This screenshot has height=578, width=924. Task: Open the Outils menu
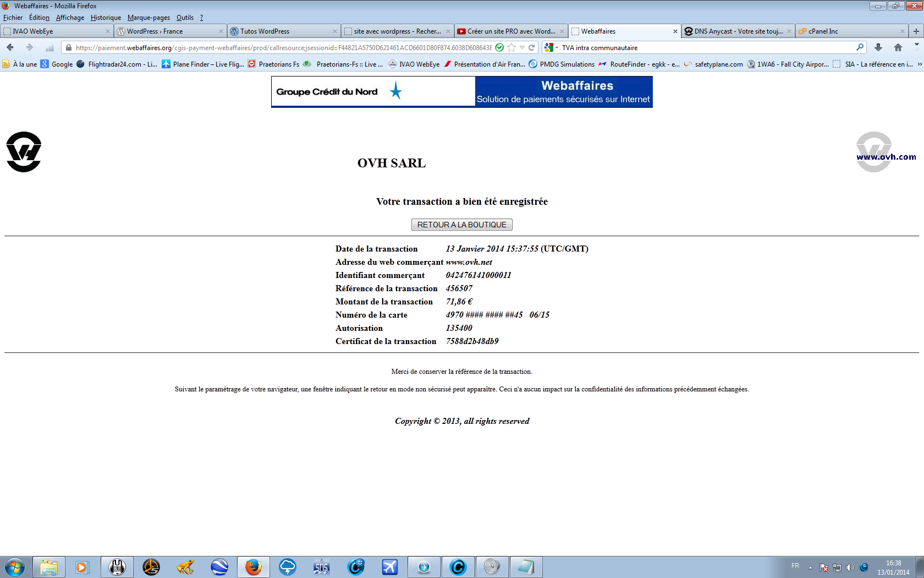coord(185,18)
